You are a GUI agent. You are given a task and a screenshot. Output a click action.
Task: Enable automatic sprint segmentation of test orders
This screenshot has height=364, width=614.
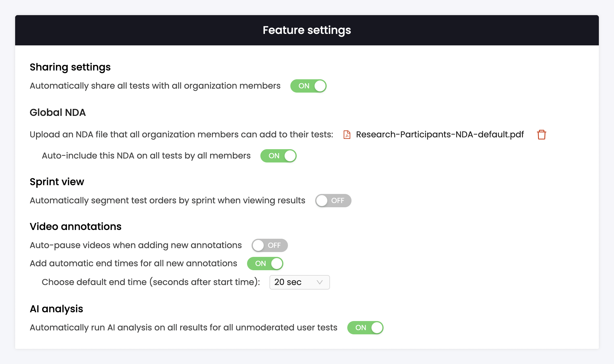pos(333,201)
